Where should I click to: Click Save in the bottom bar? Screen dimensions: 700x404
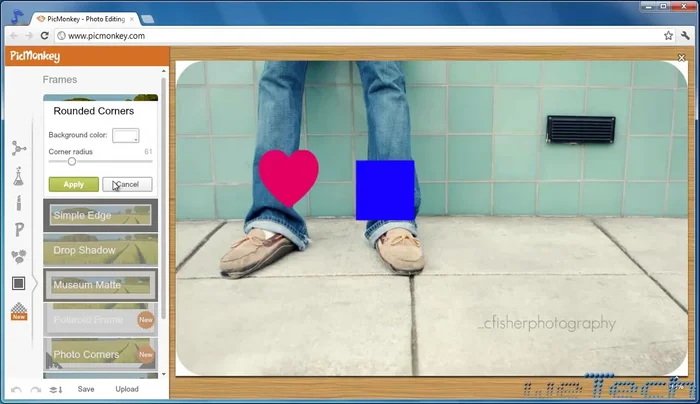pyautogui.click(x=86, y=389)
